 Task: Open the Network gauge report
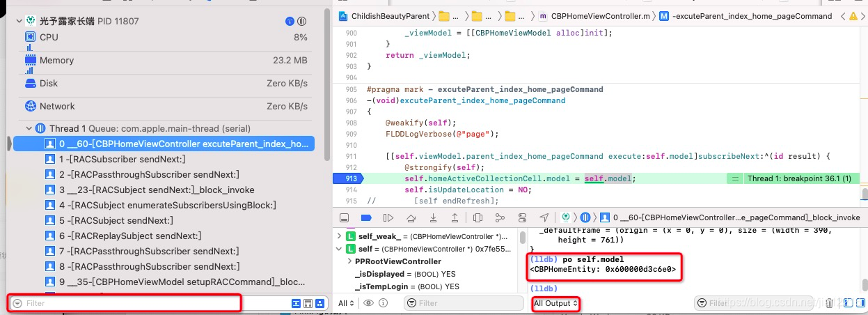166,107
